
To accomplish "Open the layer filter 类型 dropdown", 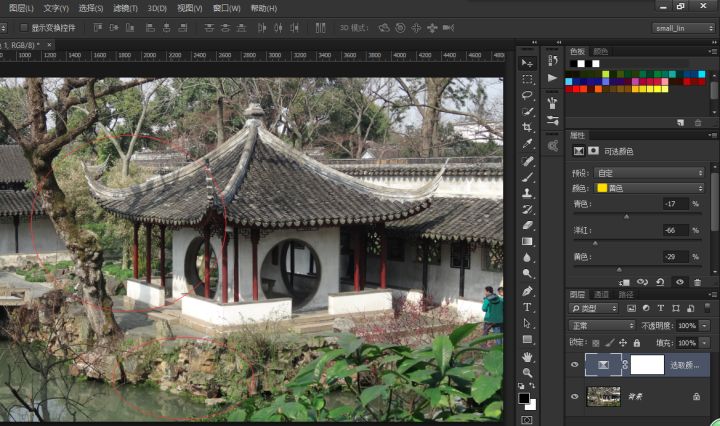I will tap(594, 308).
